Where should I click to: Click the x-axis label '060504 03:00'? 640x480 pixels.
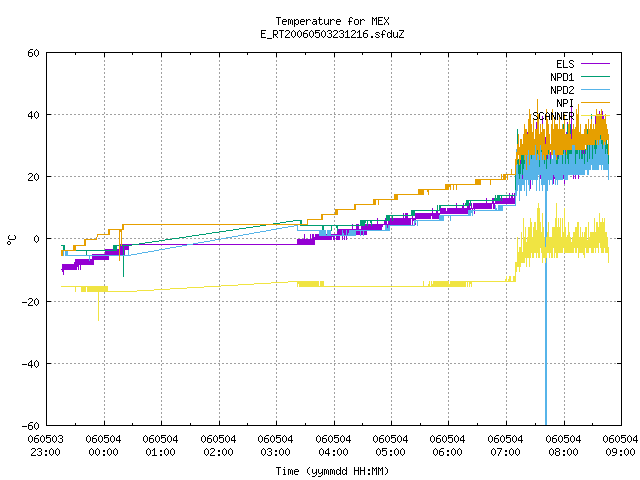point(276,446)
